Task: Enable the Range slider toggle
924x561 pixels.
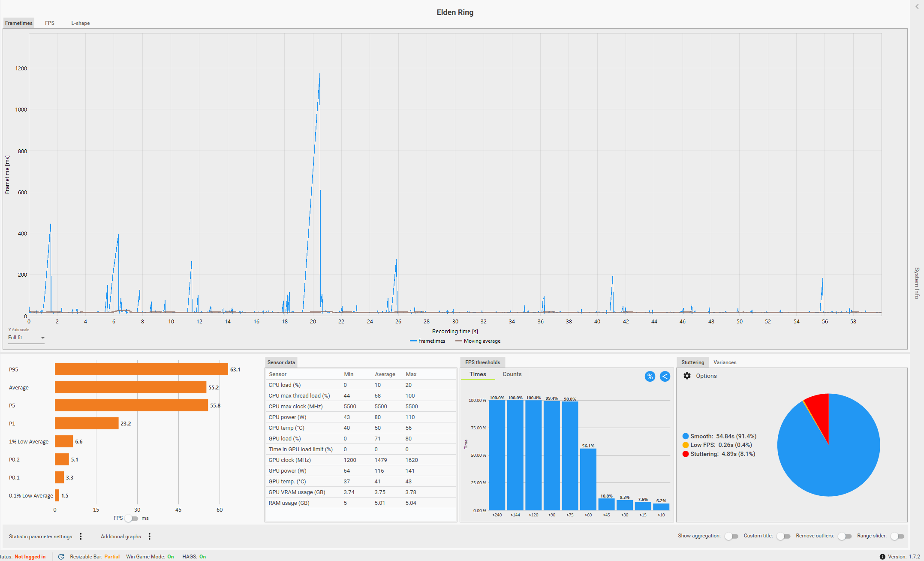Action: point(897,536)
